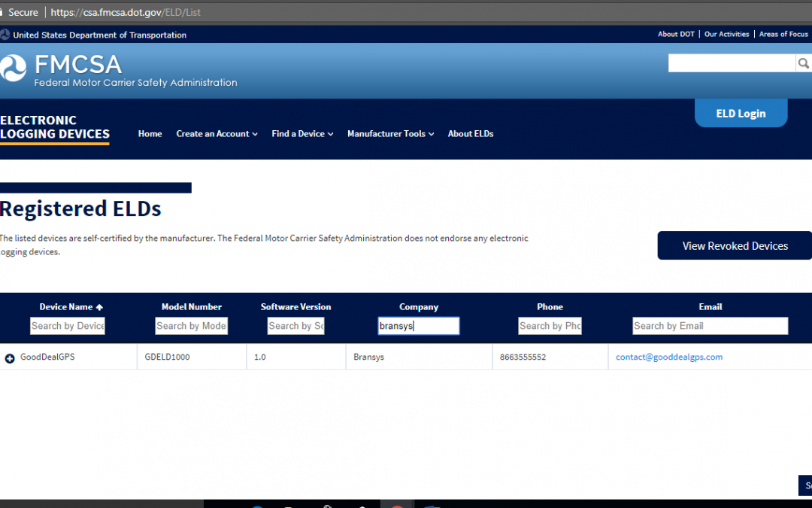
Task: Click the search magnifier icon in header
Action: click(x=803, y=63)
